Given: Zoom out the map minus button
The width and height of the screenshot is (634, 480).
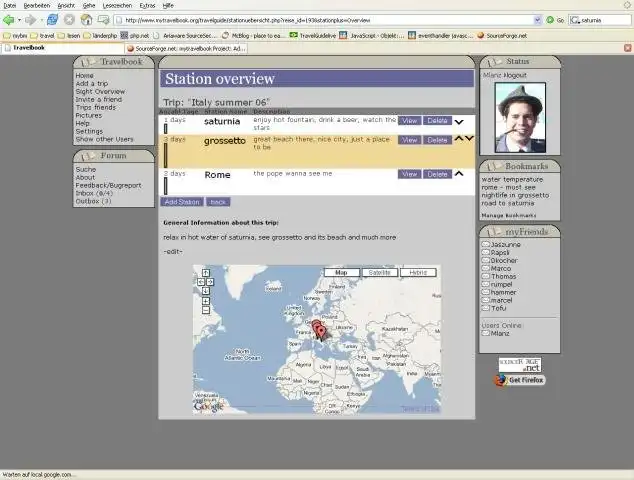Looking at the screenshot, I should pos(206,310).
